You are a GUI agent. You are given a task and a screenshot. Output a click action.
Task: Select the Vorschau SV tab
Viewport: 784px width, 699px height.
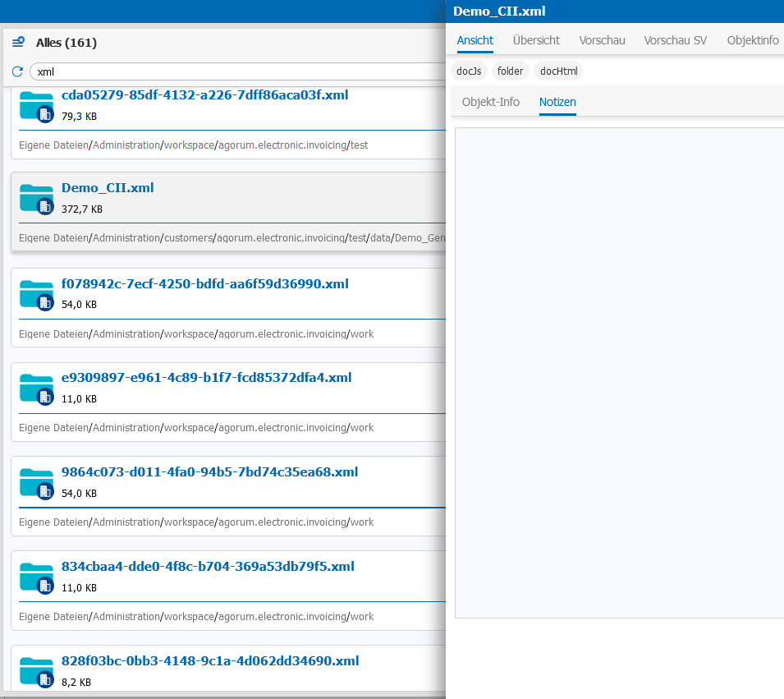point(675,40)
